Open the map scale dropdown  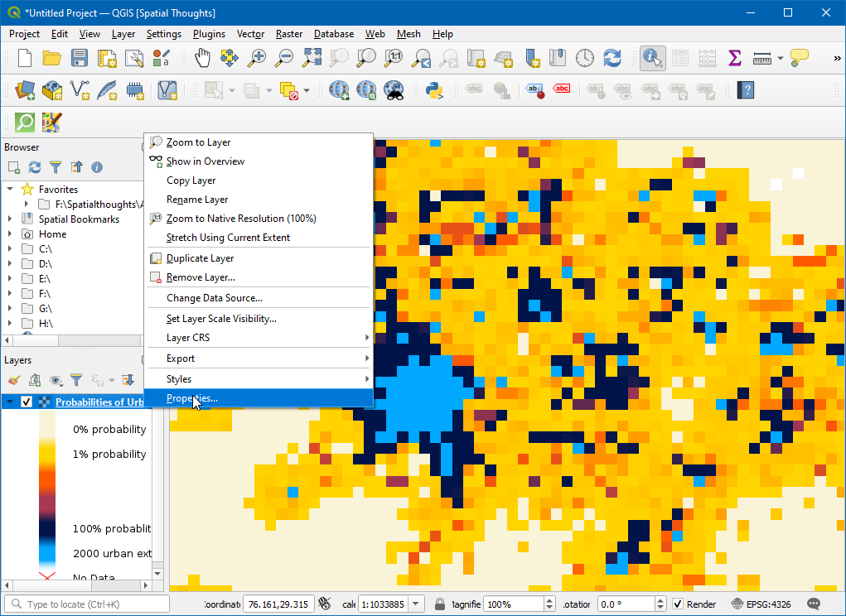pyautogui.click(x=416, y=604)
